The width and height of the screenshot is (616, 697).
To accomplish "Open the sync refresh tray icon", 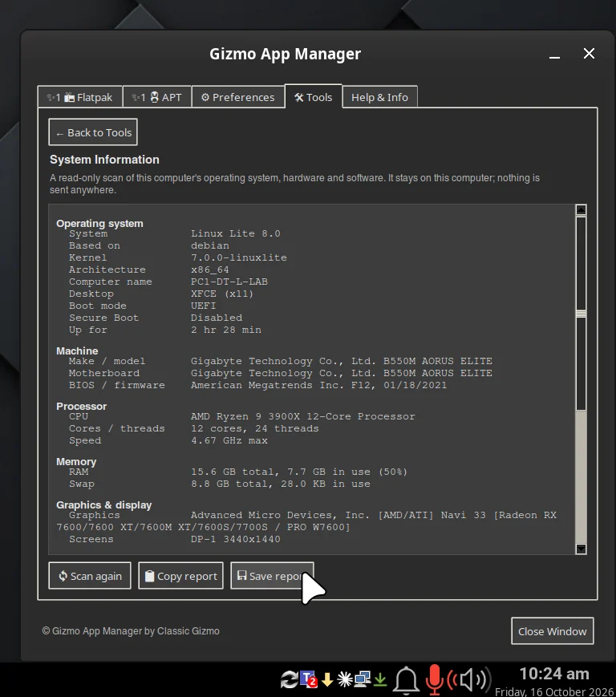I will point(290,679).
